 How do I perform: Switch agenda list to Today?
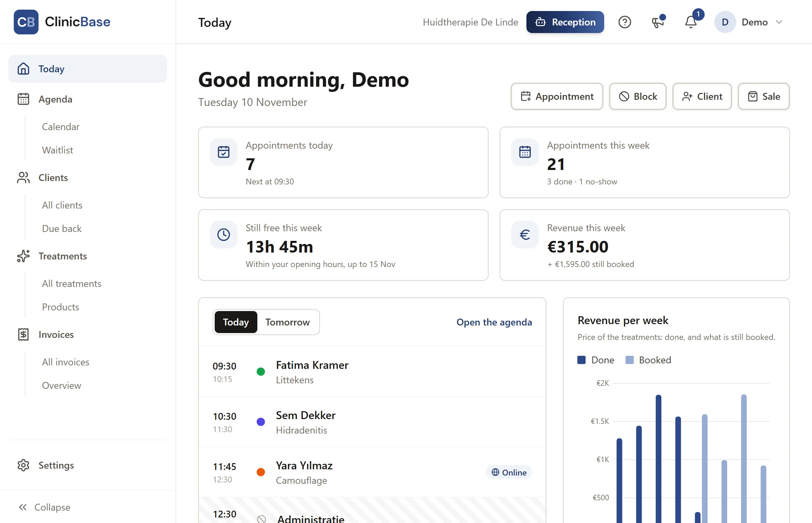(x=236, y=322)
